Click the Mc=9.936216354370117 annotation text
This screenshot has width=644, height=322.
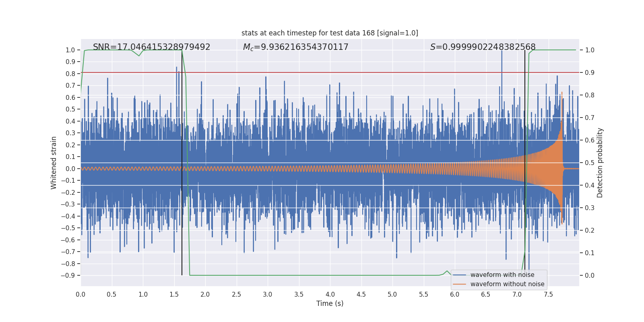pyautogui.click(x=295, y=47)
